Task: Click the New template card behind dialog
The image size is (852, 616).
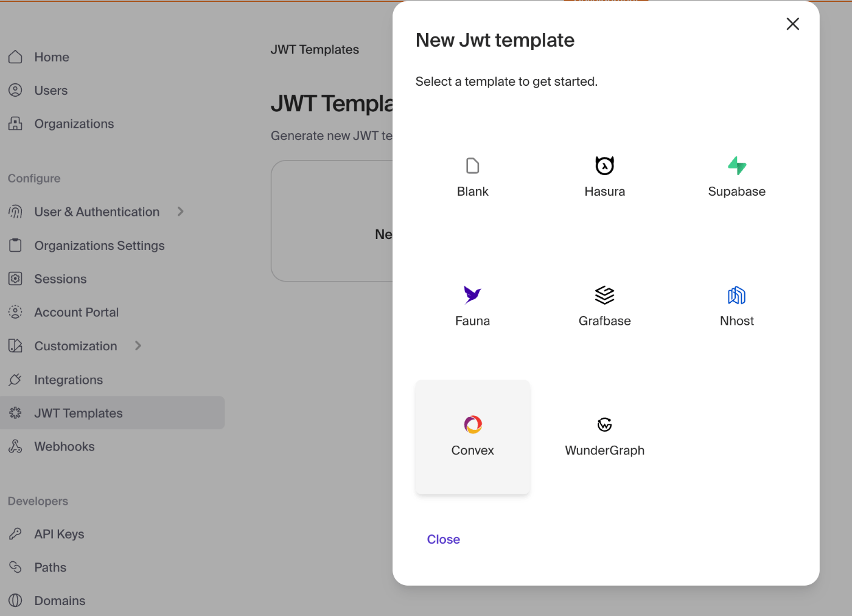Action: (332, 221)
